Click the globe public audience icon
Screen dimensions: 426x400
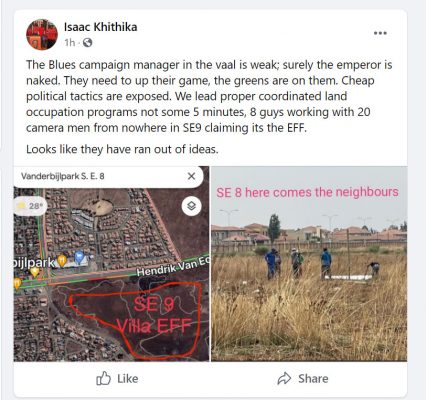(x=87, y=43)
